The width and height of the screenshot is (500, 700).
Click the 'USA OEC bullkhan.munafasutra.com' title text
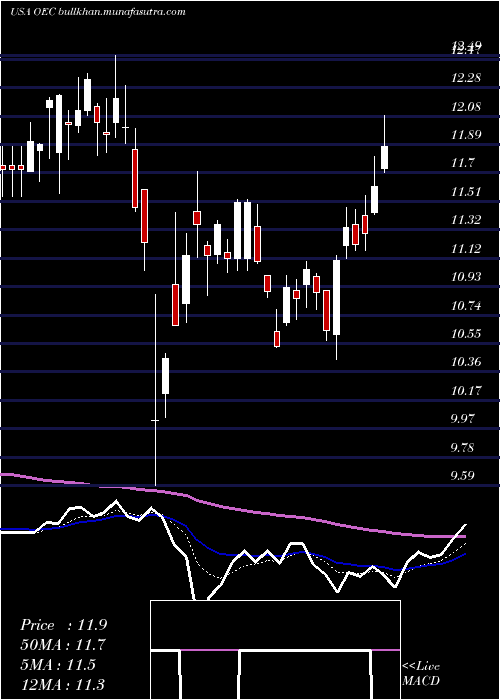[98, 12]
